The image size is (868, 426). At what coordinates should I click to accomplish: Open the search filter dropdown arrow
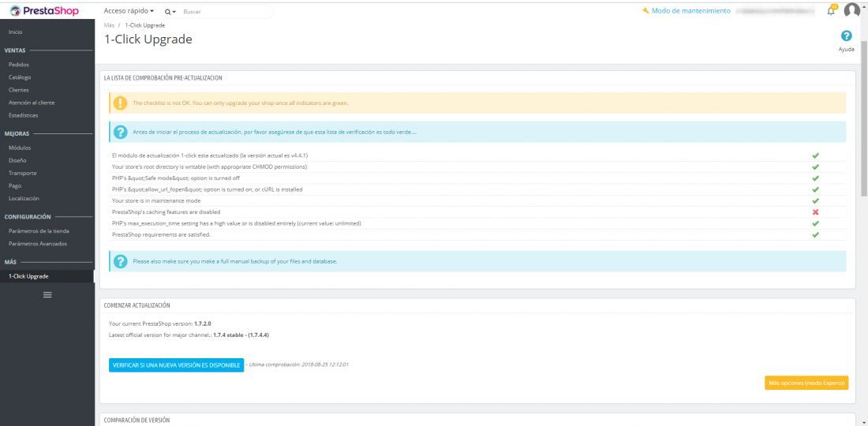point(174,12)
